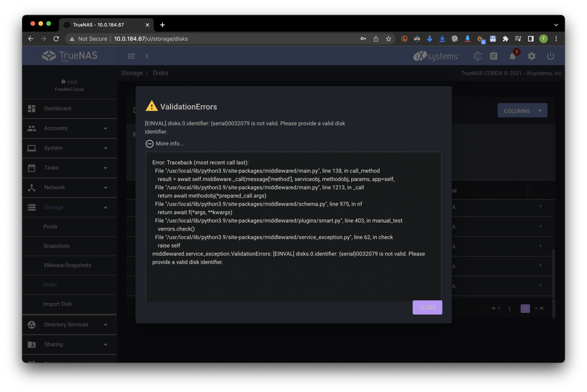The height and width of the screenshot is (392, 587).
Task: Open the task manager clipboard icon
Action: tap(494, 56)
